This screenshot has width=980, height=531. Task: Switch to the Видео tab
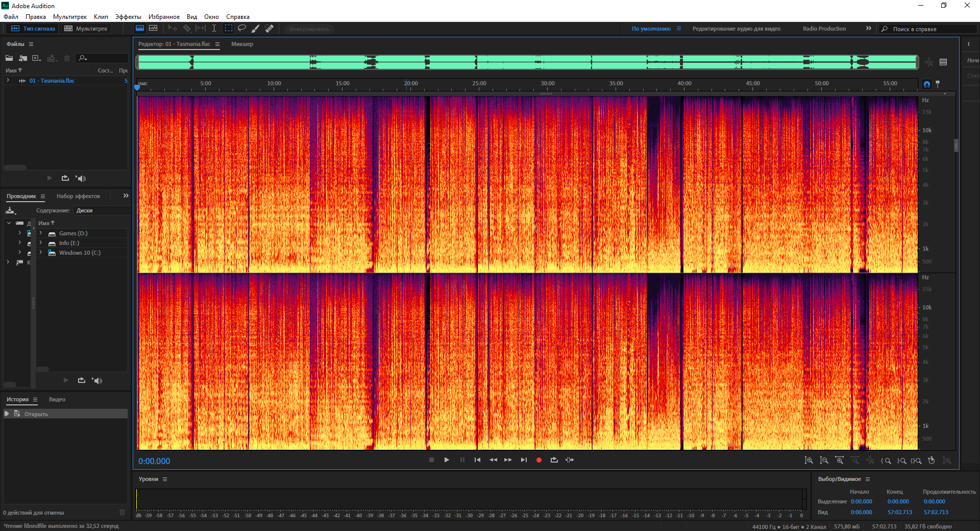pyautogui.click(x=57, y=399)
